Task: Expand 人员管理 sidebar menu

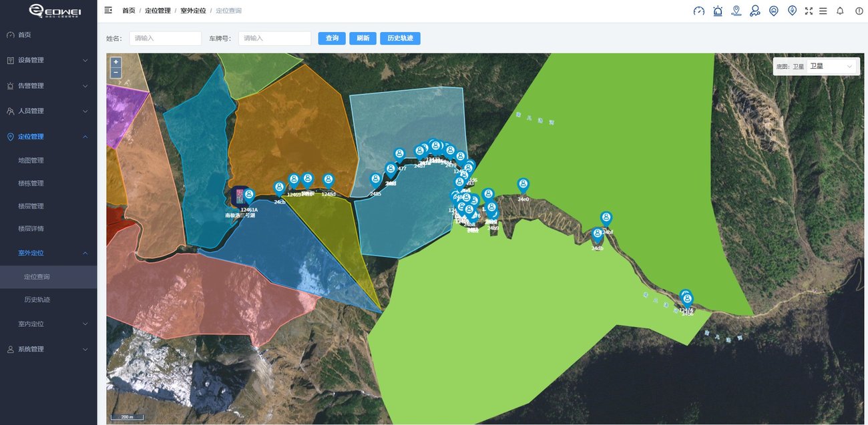Action: (48, 111)
